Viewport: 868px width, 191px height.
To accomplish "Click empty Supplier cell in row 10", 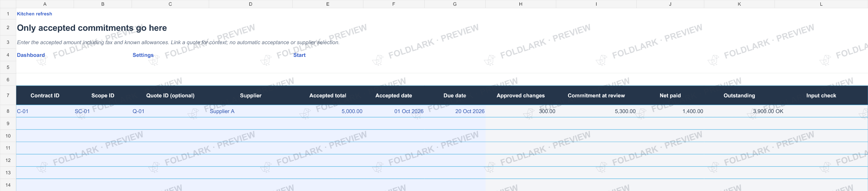I will [251, 136].
